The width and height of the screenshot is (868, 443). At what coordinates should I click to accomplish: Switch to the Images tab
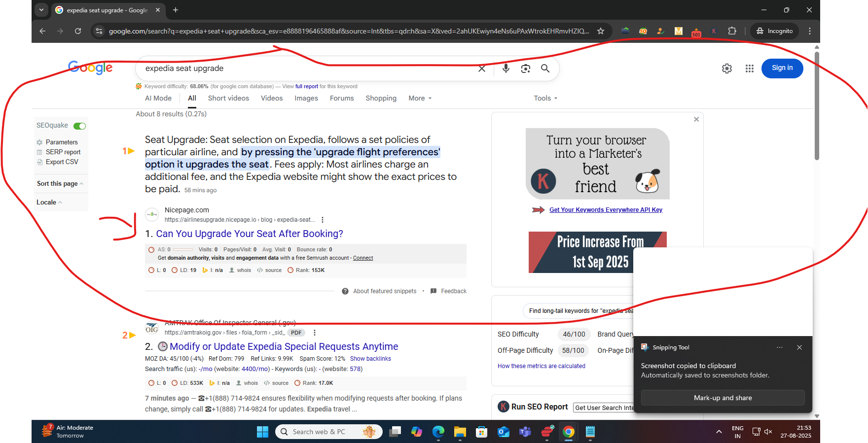(306, 98)
